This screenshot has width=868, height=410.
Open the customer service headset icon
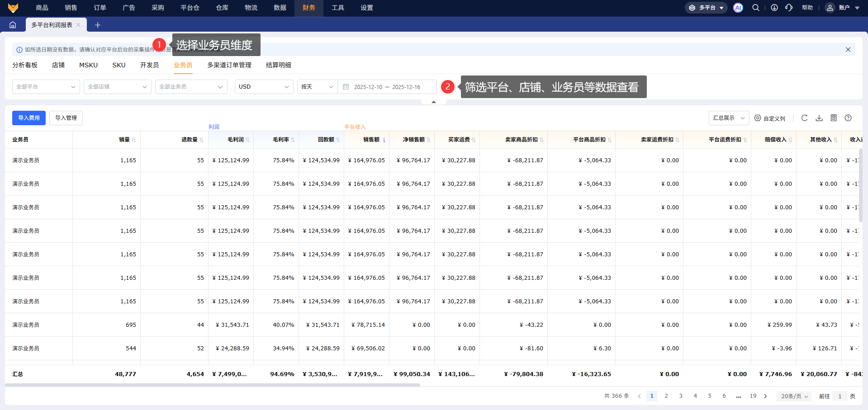click(789, 8)
